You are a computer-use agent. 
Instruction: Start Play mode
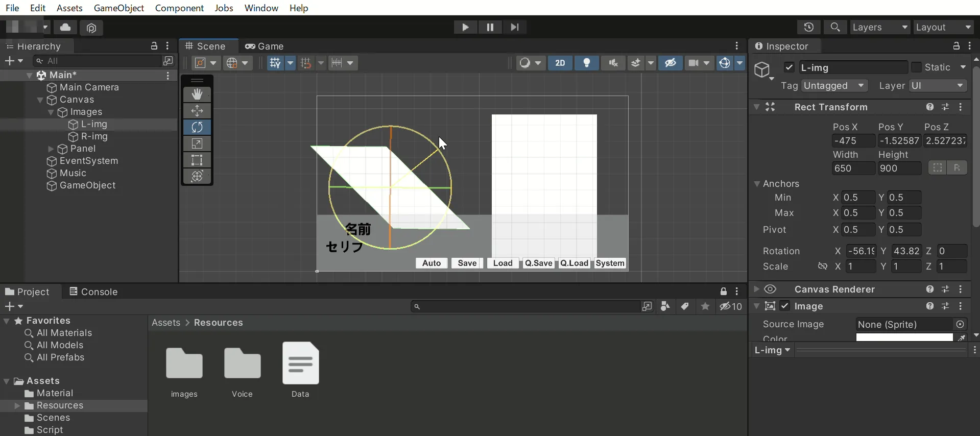tap(465, 27)
